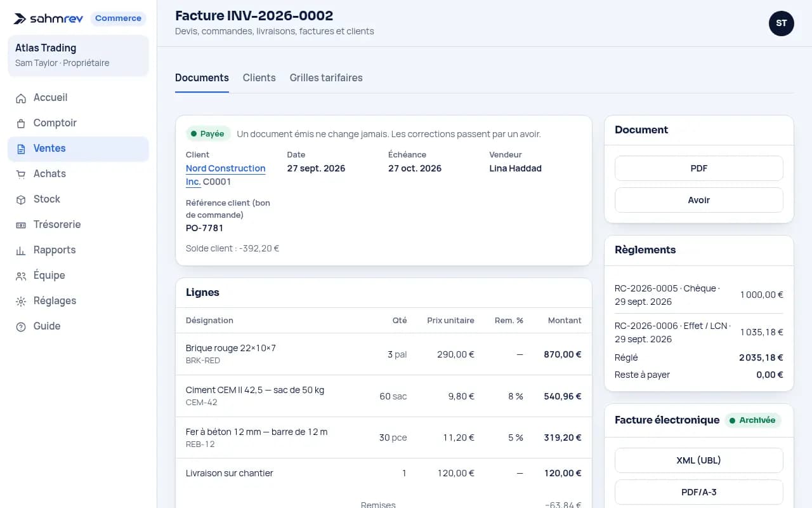This screenshot has width=812, height=508.
Task: Select Achats in the sidebar
Action: (78, 174)
